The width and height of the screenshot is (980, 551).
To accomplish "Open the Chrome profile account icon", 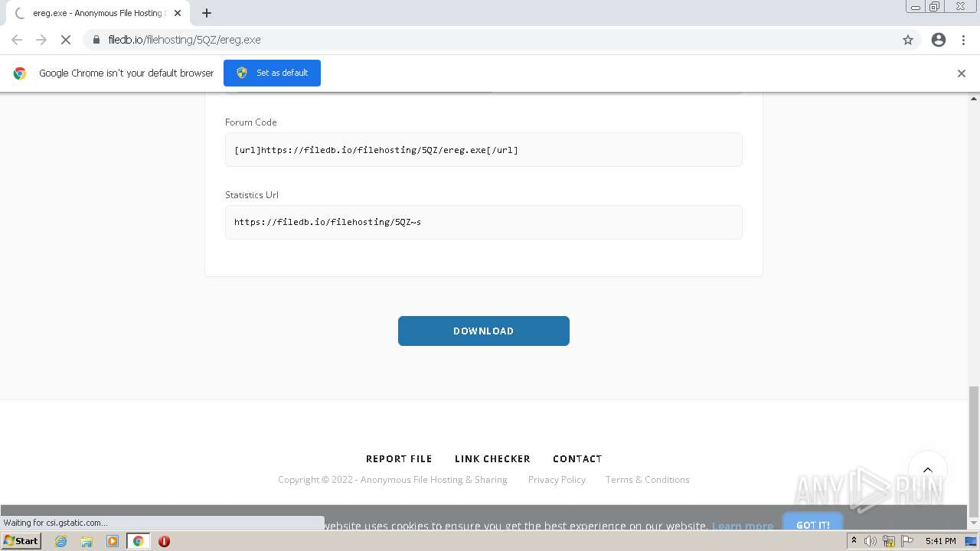I will click(939, 40).
